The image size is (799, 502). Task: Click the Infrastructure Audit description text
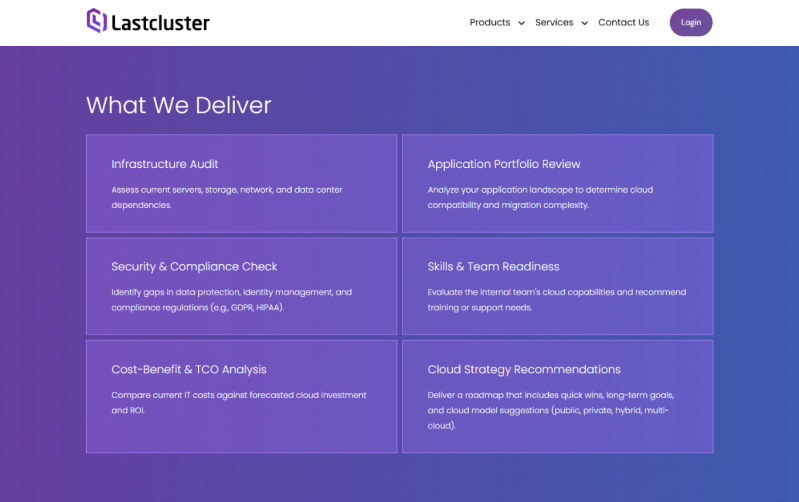(x=227, y=197)
